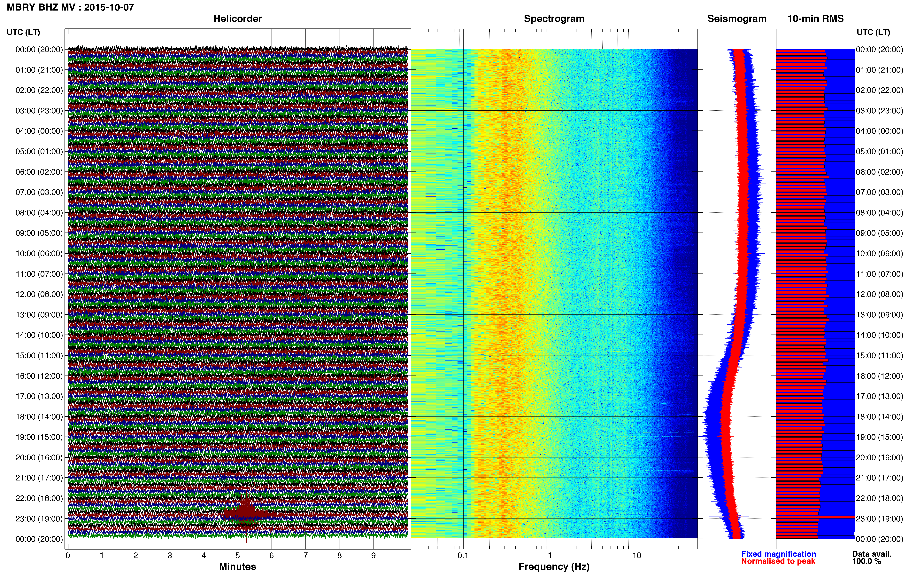Click '23:00 (19:00)' on helicorder time axis

tap(39, 519)
